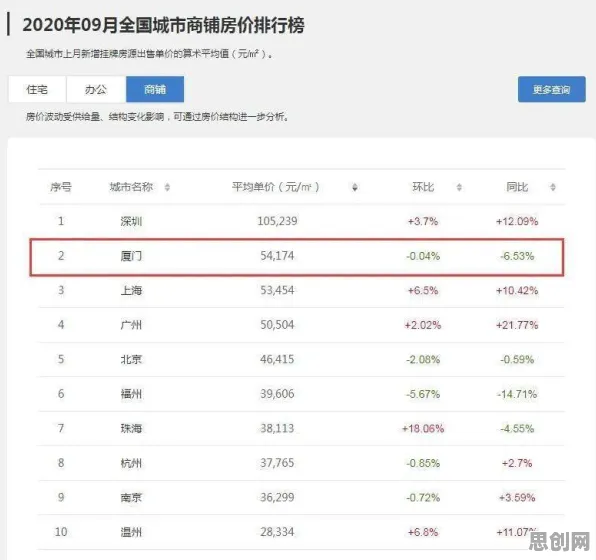Open the 更多查询 button
Screen dimensions: 596x560
tap(552, 89)
